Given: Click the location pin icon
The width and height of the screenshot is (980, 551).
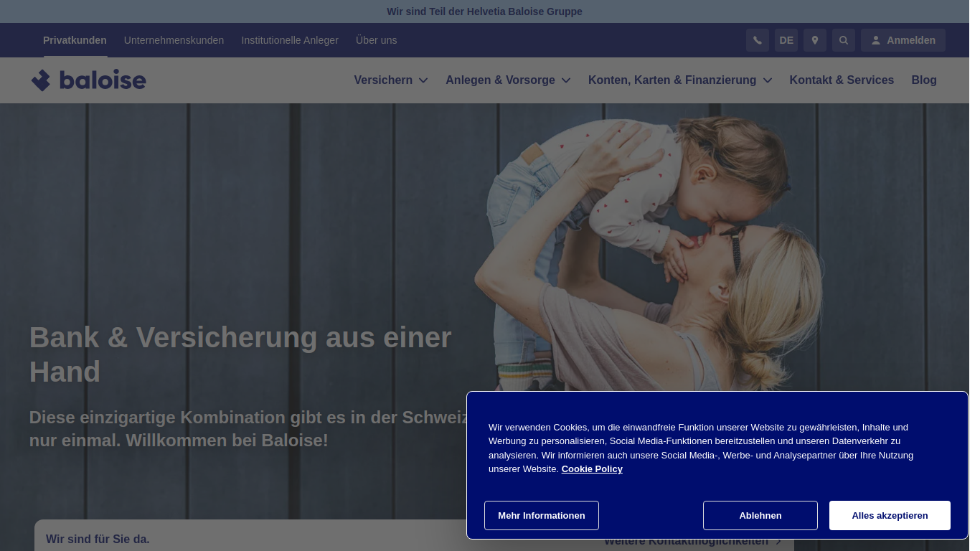Looking at the screenshot, I should pos(815,40).
